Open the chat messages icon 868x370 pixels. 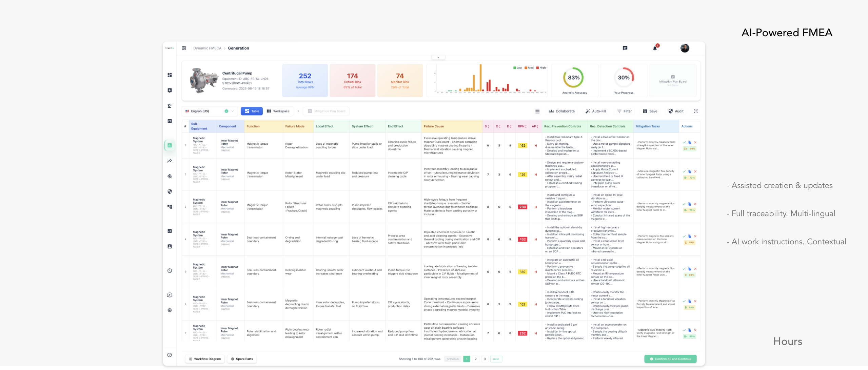(x=625, y=48)
